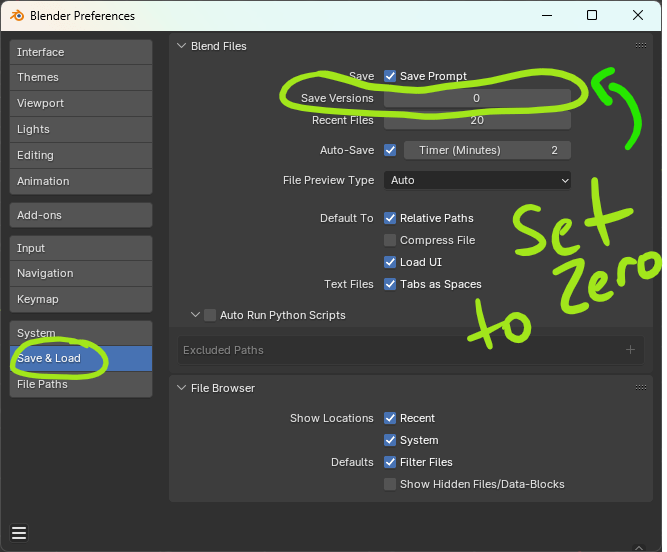The height and width of the screenshot is (552, 667).
Task: Click the 'File Browser' panel title
Action: pyautogui.click(x=223, y=388)
